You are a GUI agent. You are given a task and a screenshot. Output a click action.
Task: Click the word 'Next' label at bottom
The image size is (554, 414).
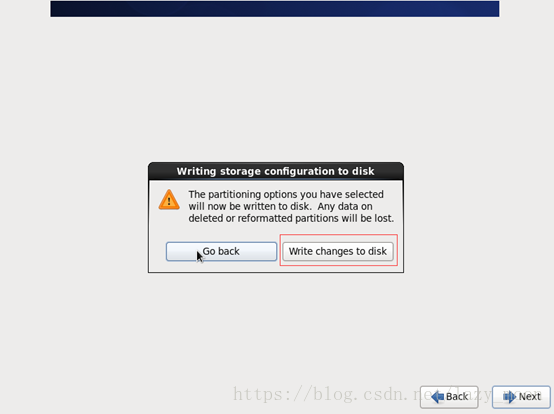point(529,397)
